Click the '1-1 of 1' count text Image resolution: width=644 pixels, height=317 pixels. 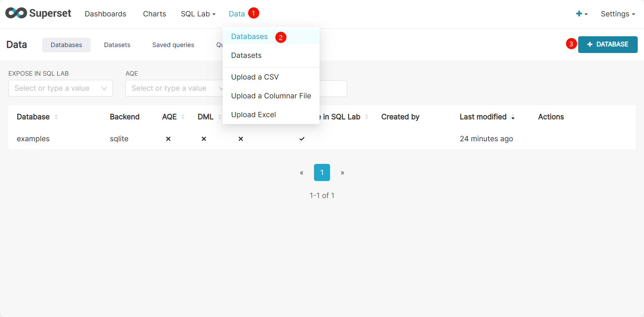tap(322, 196)
